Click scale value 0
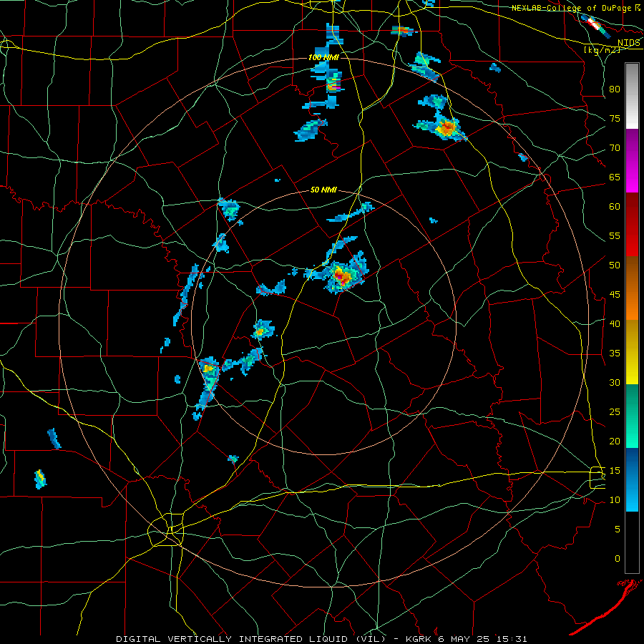Screen dimensions: 644x644 (x=618, y=559)
